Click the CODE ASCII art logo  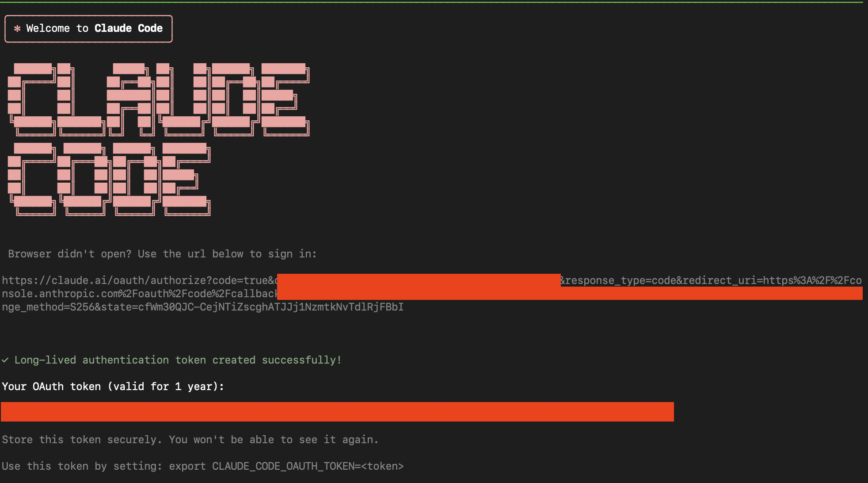coord(109,179)
